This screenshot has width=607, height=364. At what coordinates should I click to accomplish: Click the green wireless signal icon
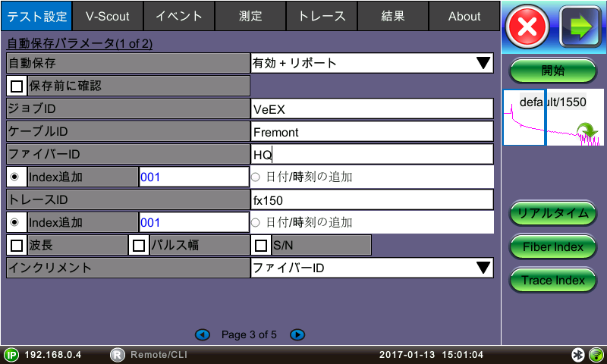pos(596,355)
